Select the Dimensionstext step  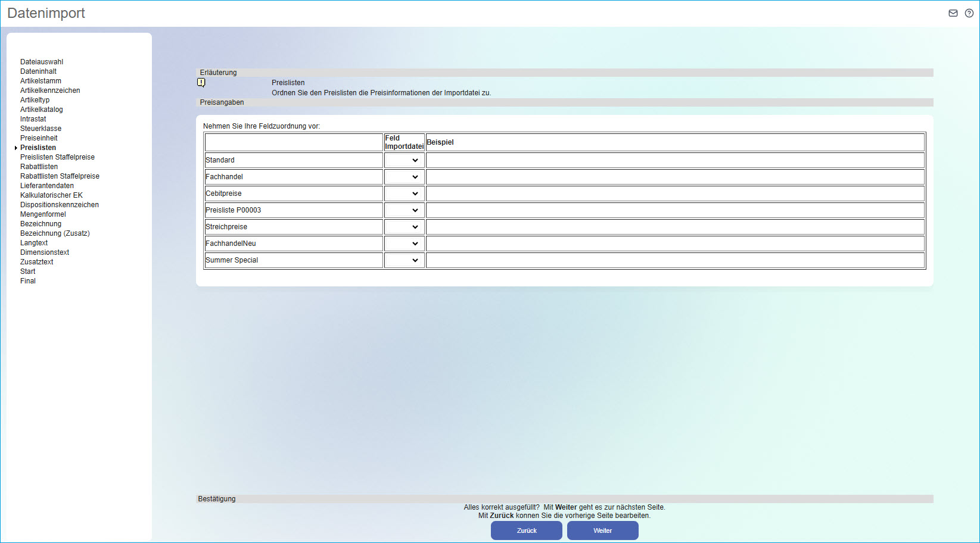(45, 252)
